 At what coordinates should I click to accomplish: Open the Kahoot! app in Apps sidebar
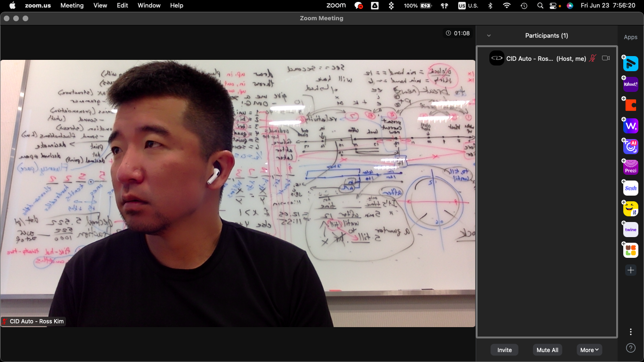click(x=631, y=84)
